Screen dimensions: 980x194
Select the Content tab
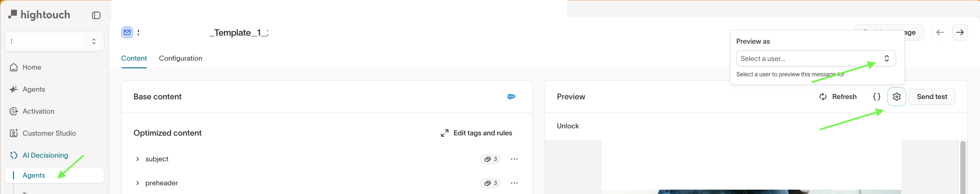click(134, 58)
